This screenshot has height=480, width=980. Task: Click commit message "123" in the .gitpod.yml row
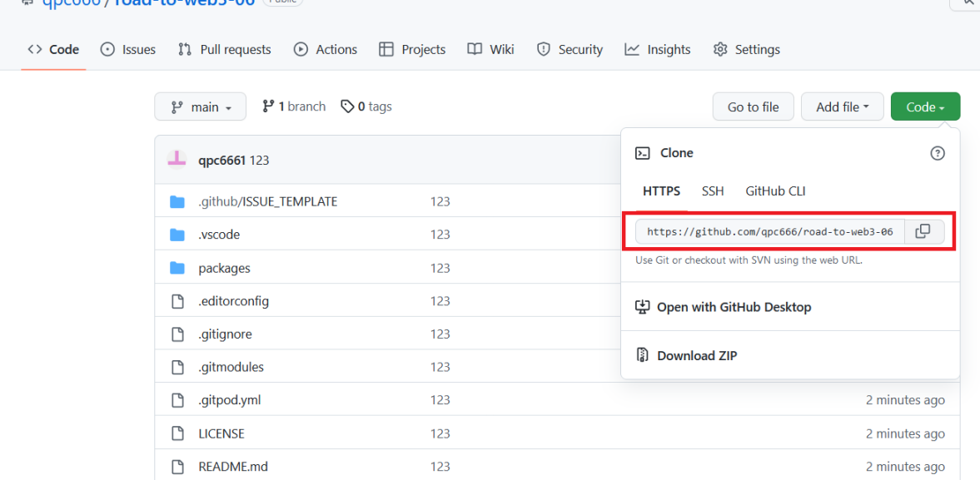pos(440,400)
